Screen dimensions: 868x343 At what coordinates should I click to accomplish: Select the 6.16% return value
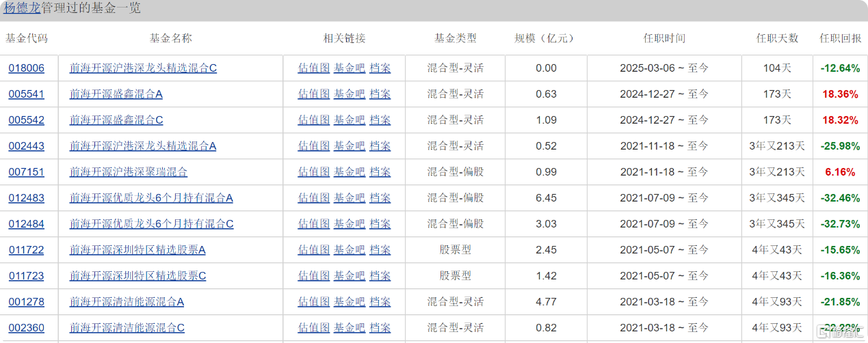point(841,172)
